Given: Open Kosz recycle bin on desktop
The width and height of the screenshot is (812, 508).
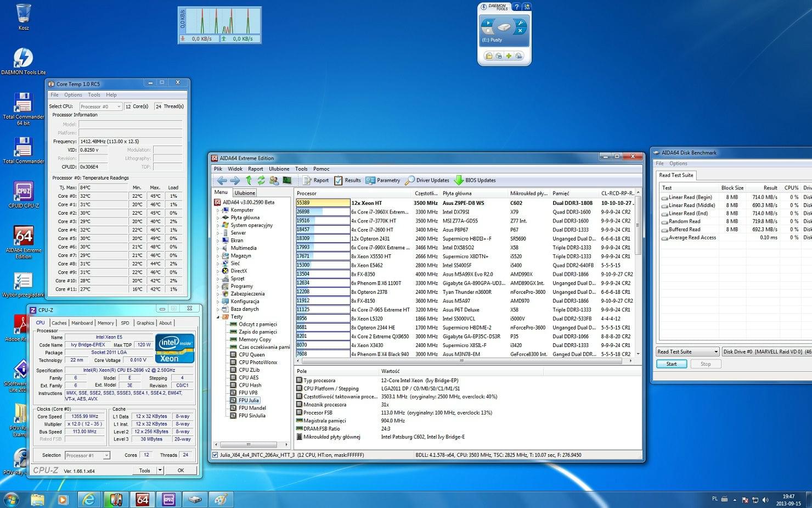Looking at the screenshot, I should tap(24, 16).
